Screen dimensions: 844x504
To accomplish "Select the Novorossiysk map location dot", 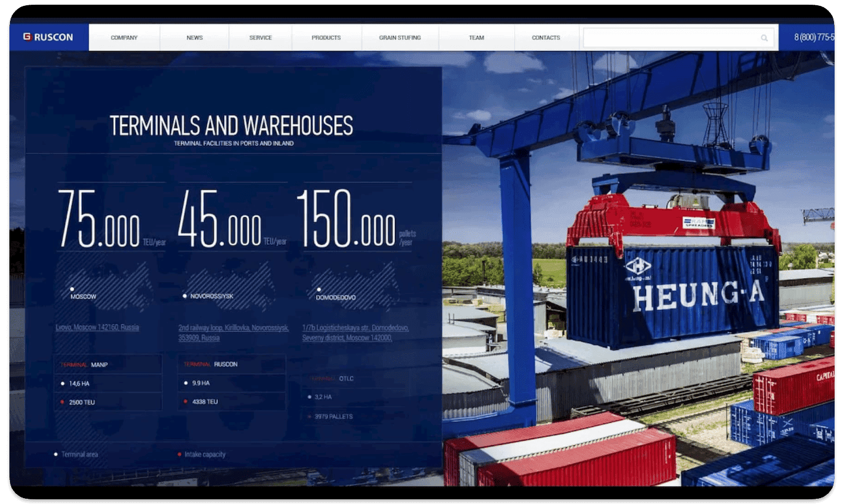I will (x=185, y=296).
